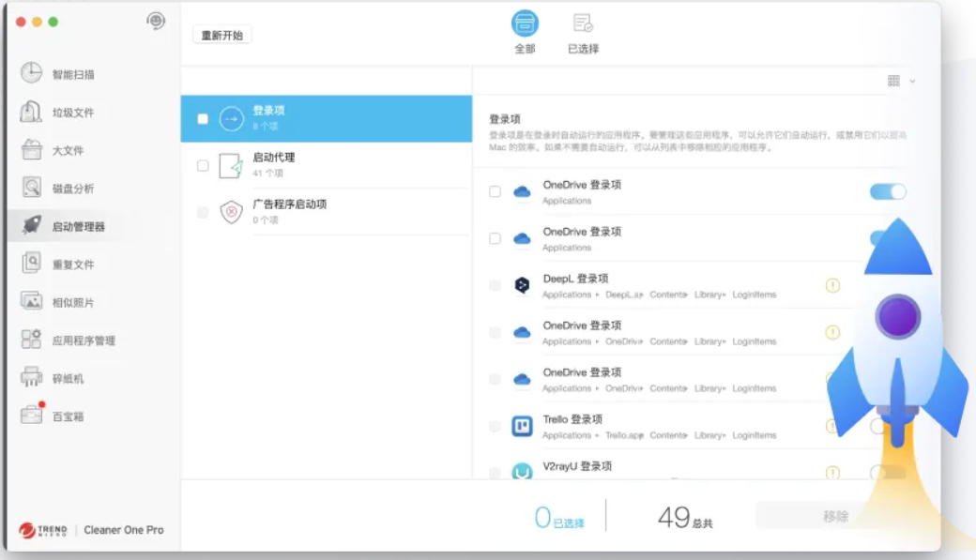Toggle the V2rayU login item switch

(888, 472)
